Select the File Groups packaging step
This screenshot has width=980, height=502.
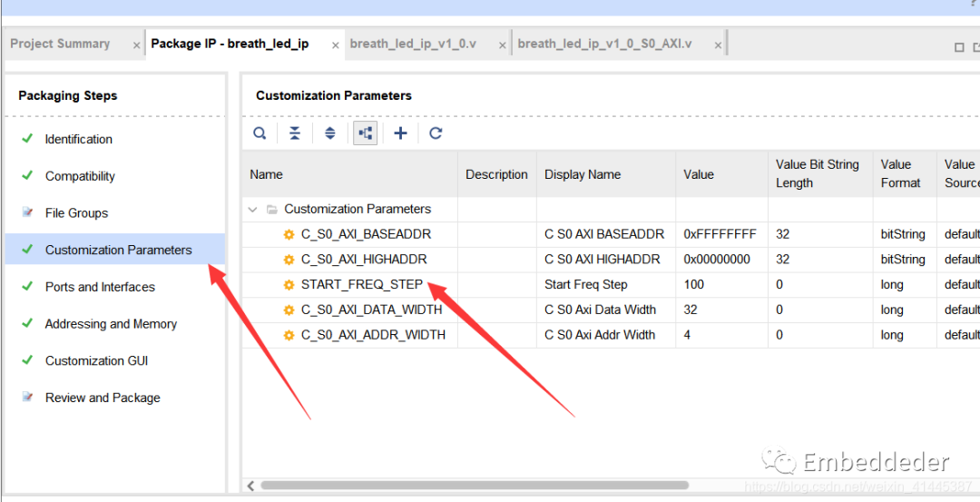(x=76, y=213)
